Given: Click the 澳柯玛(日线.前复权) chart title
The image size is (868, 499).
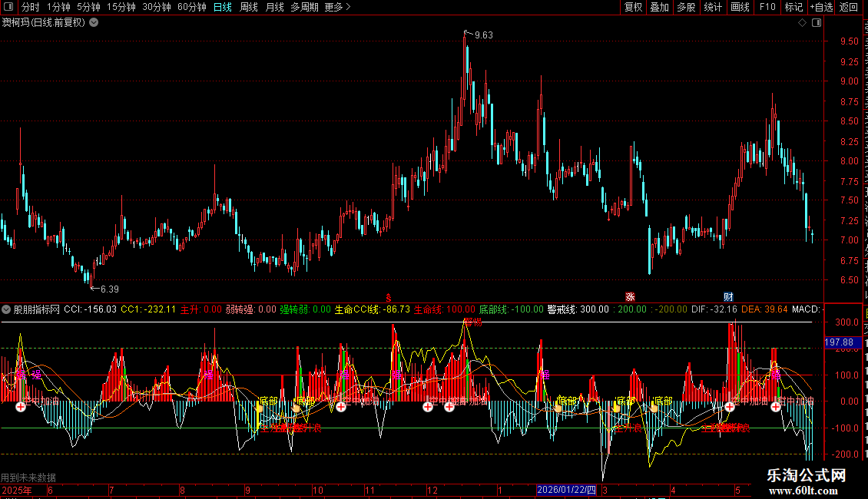Looking at the screenshot, I should tap(44, 23).
